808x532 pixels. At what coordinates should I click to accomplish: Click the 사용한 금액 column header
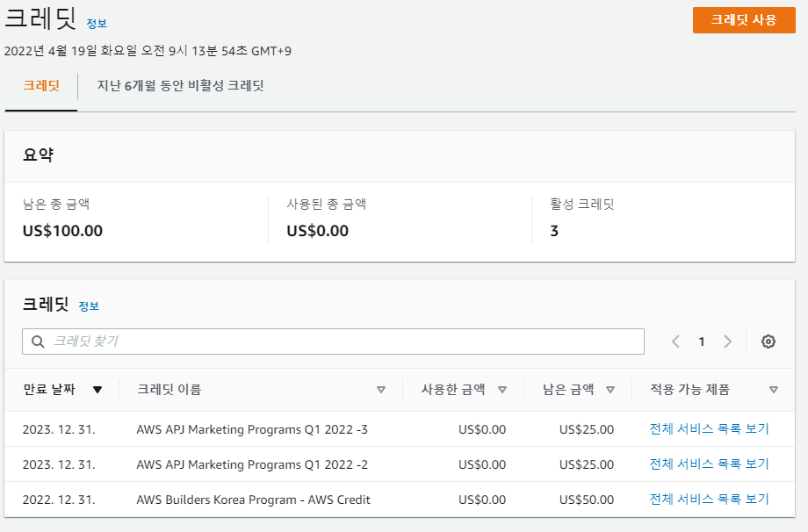(x=453, y=390)
